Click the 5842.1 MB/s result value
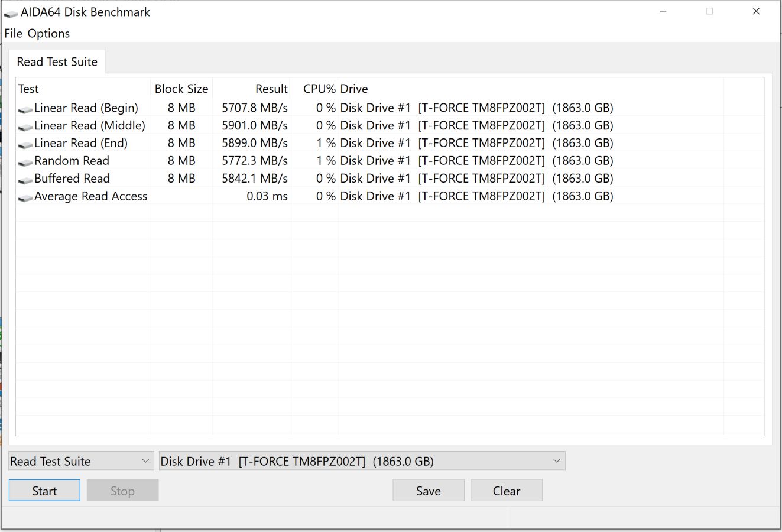The height and width of the screenshot is (532, 782). pos(255,179)
